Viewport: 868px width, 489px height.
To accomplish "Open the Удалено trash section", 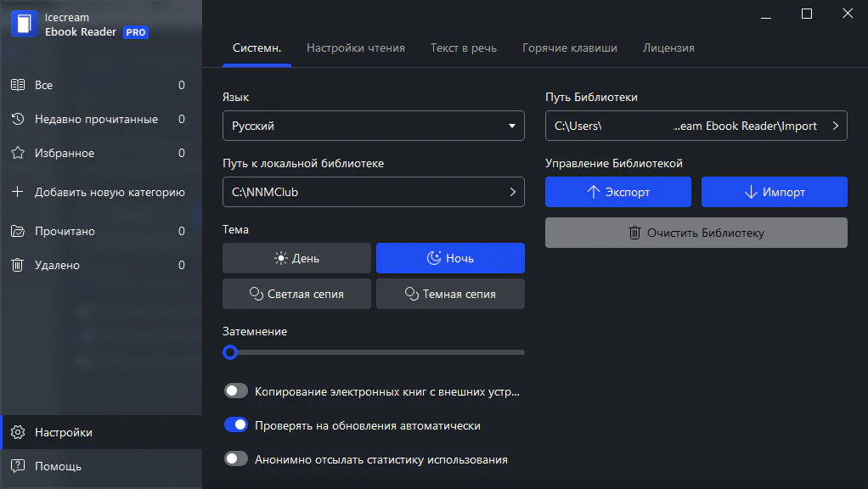I will (x=59, y=265).
